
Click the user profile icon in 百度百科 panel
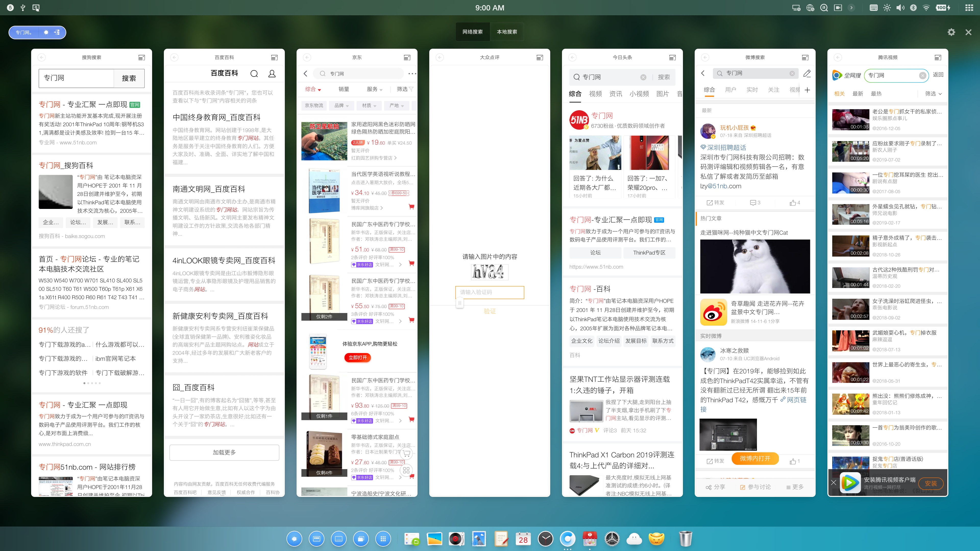coord(272,73)
